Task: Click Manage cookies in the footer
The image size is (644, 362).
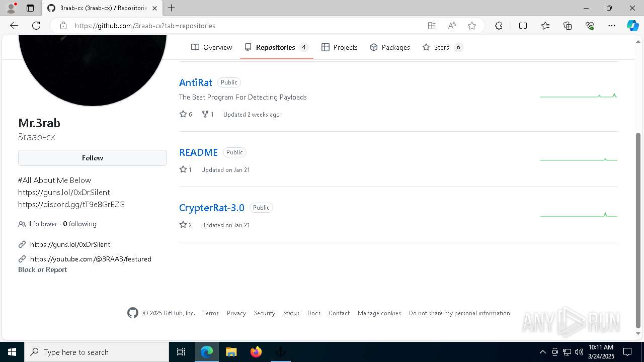Action: point(379,313)
